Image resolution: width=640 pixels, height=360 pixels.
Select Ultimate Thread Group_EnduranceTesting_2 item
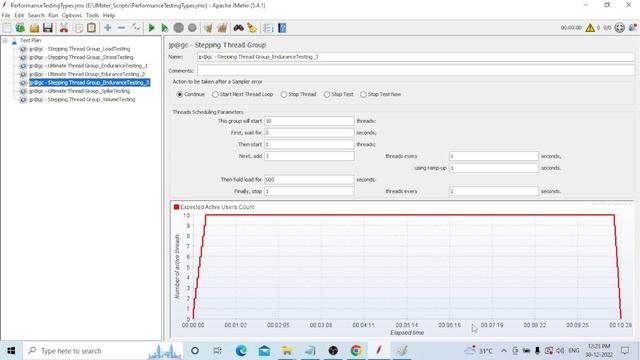[x=87, y=74]
